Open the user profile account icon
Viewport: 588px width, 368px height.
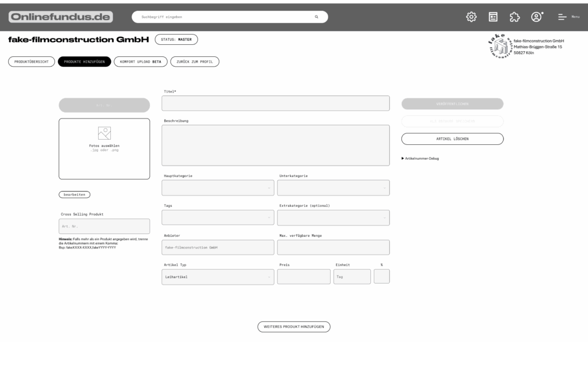[536, 17]
